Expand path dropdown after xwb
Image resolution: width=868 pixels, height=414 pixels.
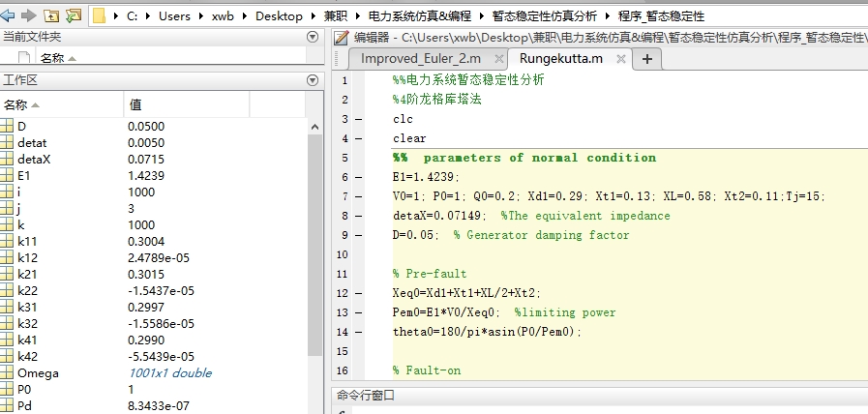245,16
